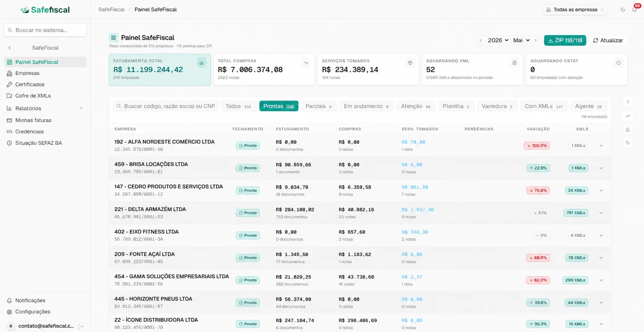
Task: Open the activity pulse icon on right rail
Action: coord(628,143)
